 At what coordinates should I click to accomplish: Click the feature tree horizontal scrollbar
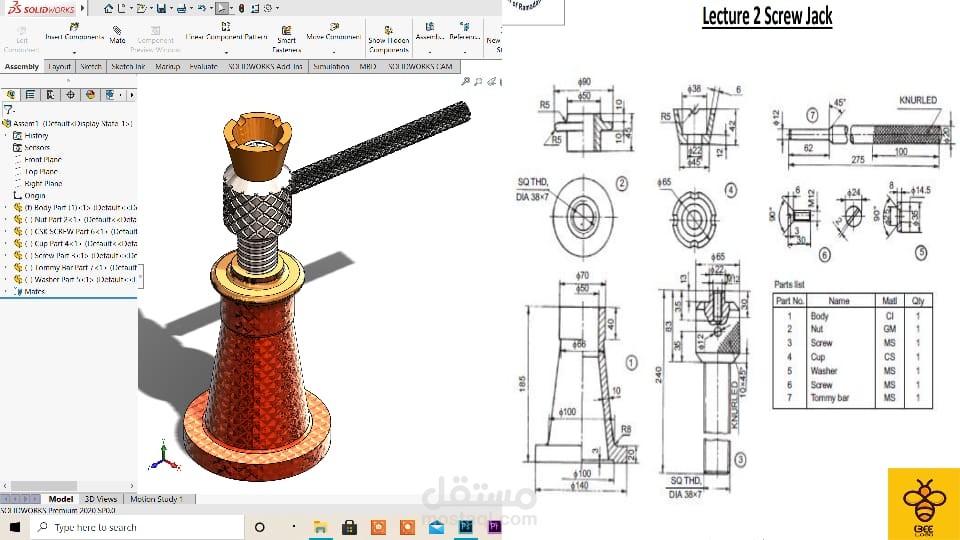coord(44,486)
